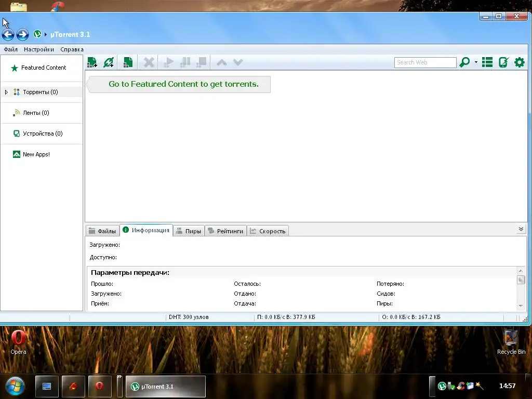
Task: Click the Pause torrent icon
Action: 185,62
